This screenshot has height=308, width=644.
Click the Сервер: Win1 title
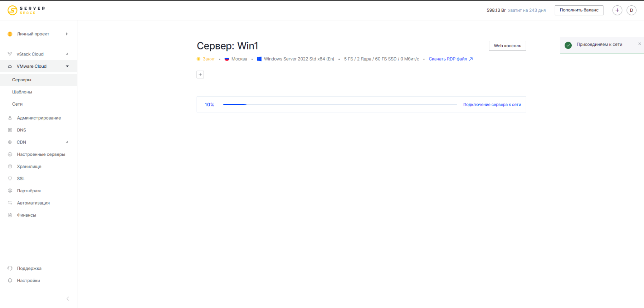227,46
